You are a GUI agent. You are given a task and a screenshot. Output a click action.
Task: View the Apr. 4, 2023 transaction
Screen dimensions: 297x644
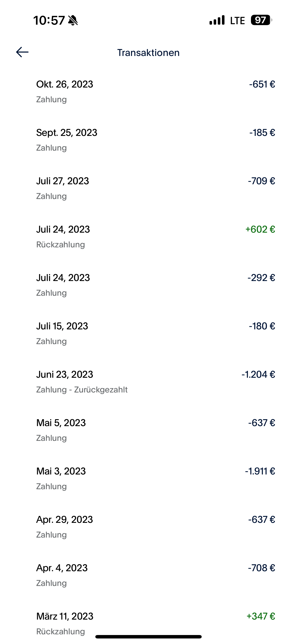click(155, 575)
